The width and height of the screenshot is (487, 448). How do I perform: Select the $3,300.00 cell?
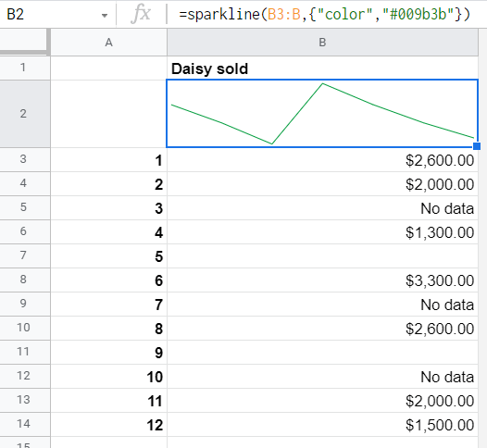pyautogui.click(x=322, y=280)
